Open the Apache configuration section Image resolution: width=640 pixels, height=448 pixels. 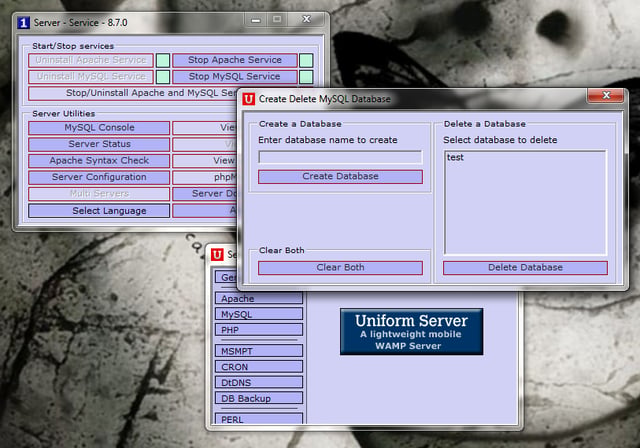[x=259, y=298]
